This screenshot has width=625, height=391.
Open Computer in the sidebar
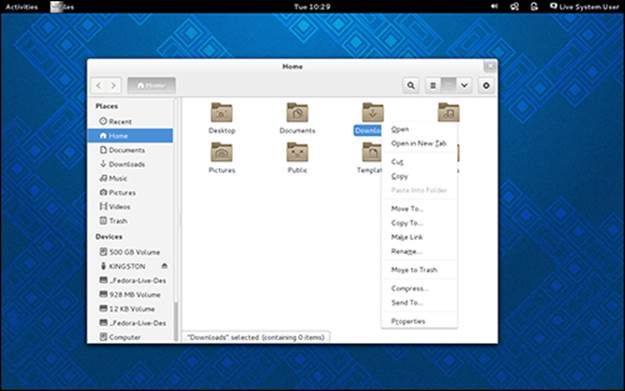(130, 337)
